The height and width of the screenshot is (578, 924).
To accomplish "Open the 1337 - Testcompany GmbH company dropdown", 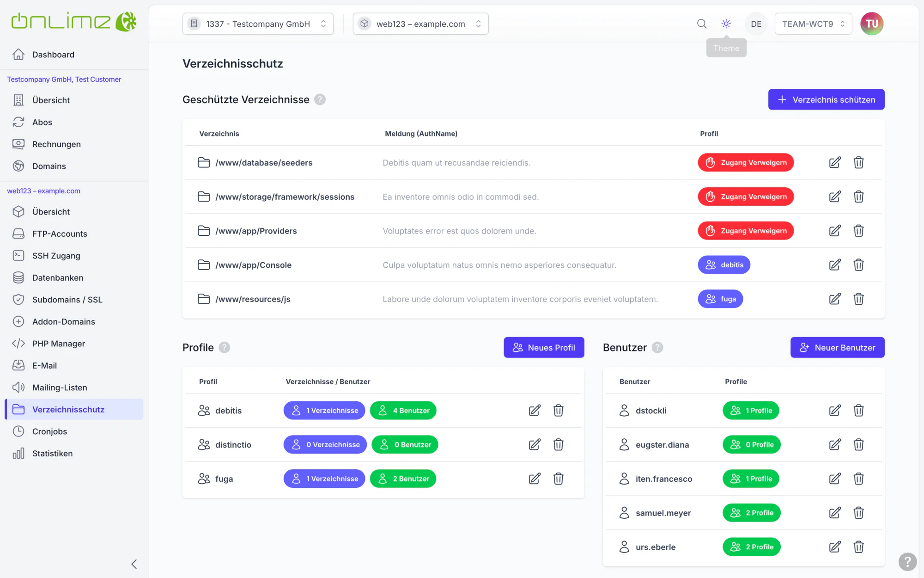I will coord(258,24).
